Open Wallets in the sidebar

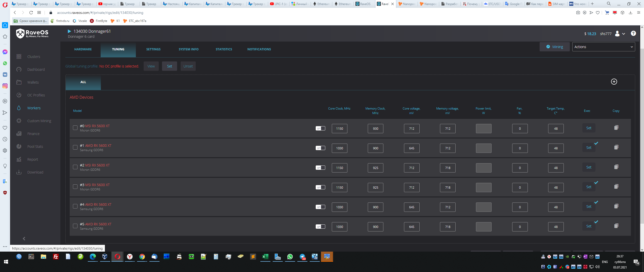click(x=33, y=82)
